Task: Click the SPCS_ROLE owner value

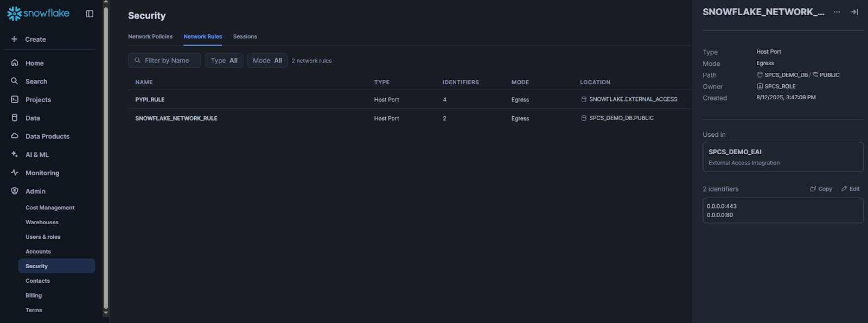Action: [780, 86]
